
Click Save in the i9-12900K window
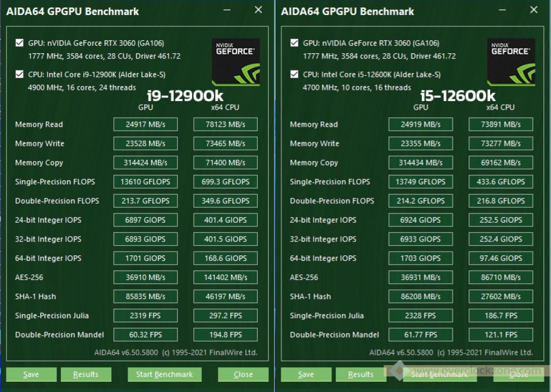[x=31, y=374]
